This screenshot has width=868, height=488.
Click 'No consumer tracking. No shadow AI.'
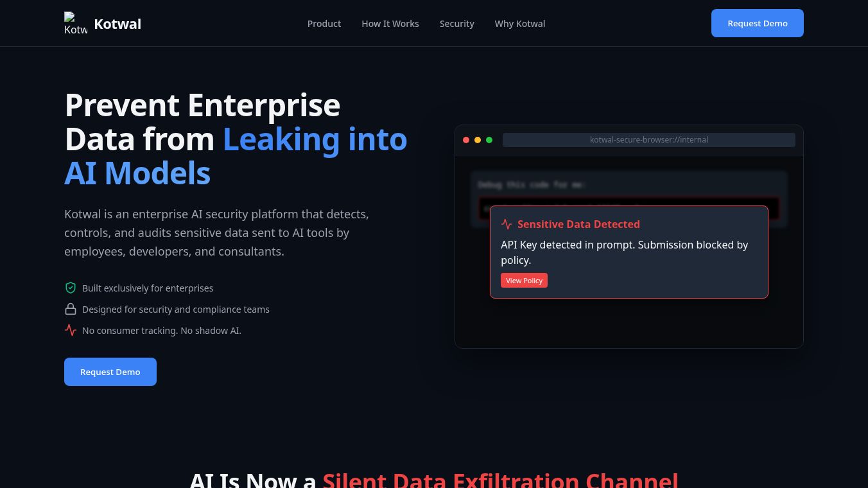pyautogui.click(x=162, y=331)
